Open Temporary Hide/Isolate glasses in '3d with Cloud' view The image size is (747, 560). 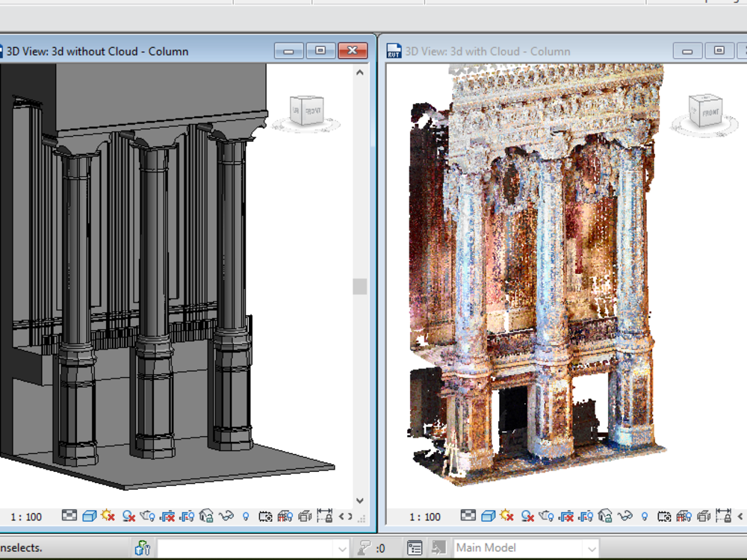point(625,516)
